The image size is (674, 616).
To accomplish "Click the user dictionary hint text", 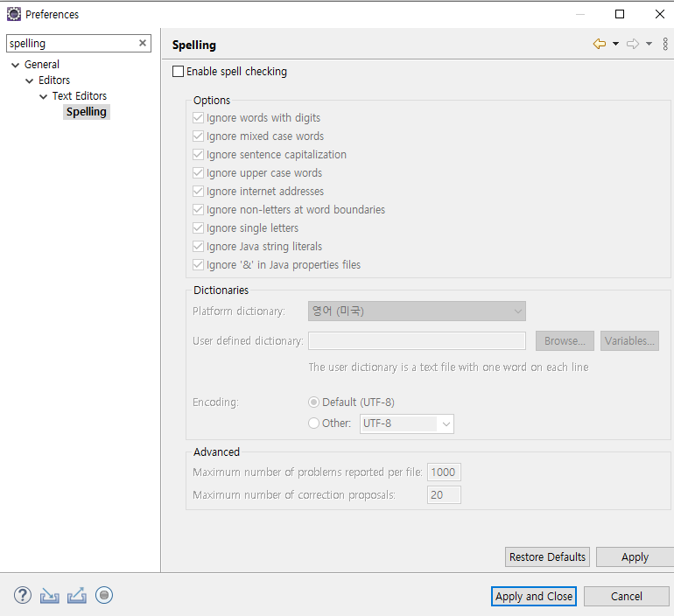I will (x=448, y=367).
